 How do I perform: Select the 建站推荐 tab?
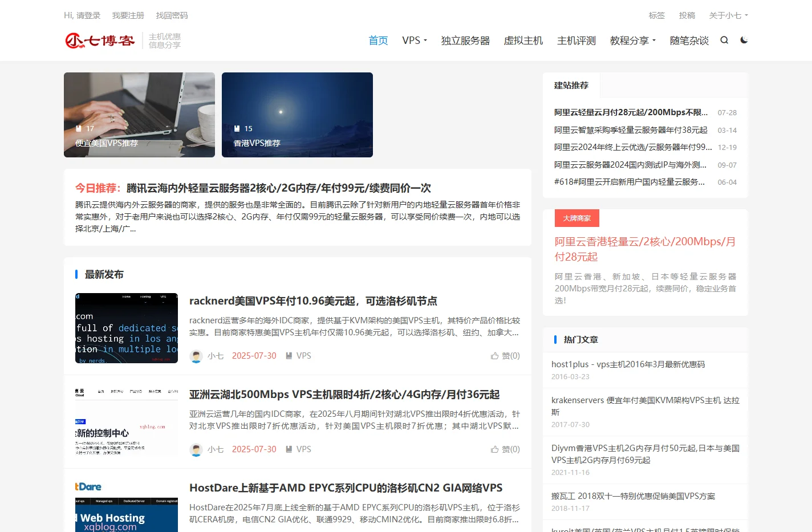point(571,86)
